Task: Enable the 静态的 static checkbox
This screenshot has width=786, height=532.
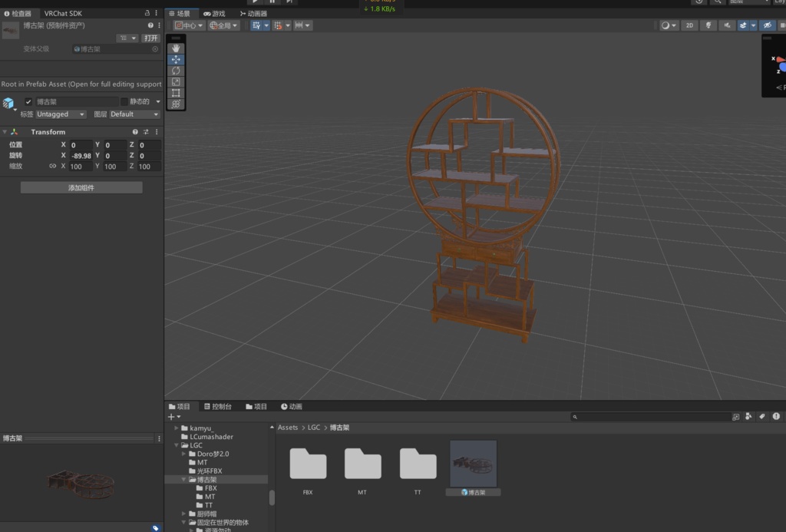Action: (124, 101)
